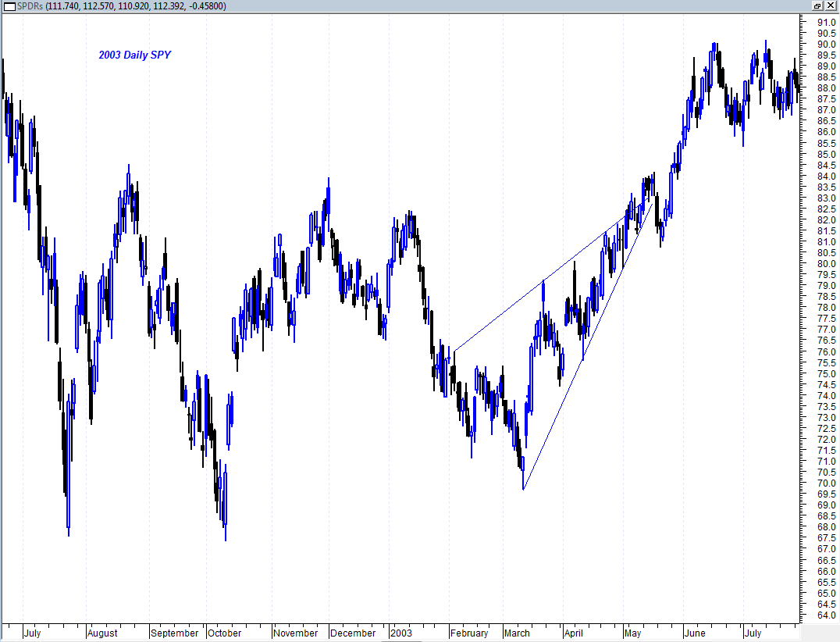Select the SPDRs price values title text

point(122,6)
